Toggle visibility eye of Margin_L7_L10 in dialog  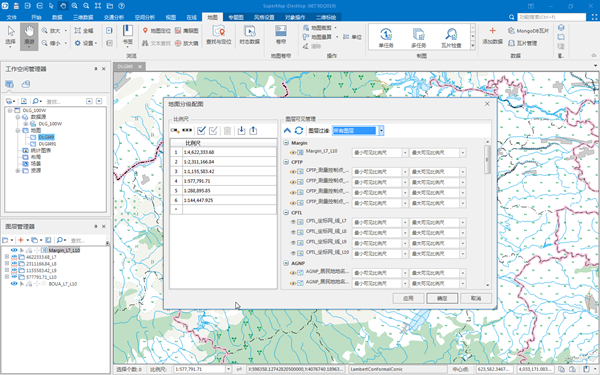(x=293, y=152)
